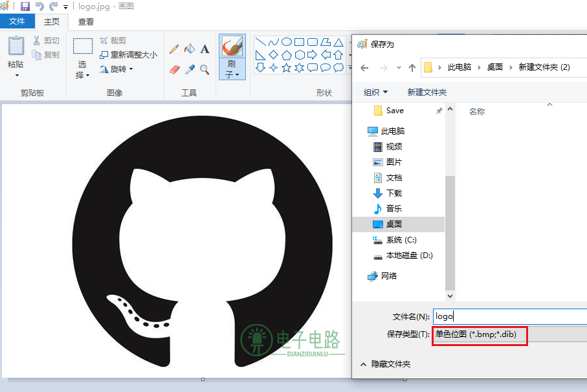Select the Color picker eyedropper tool
Image resolution: width=587 pixels, height=392 pixels.
pyautogui.click(x=190, y=69)
